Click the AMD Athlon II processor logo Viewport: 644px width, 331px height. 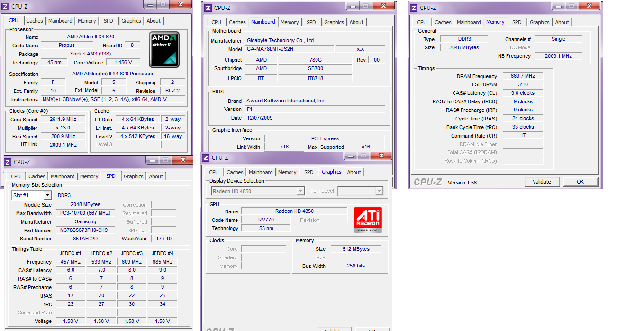pos(164,50)
